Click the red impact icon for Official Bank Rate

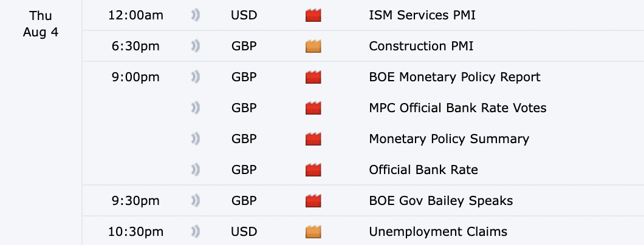313,170
